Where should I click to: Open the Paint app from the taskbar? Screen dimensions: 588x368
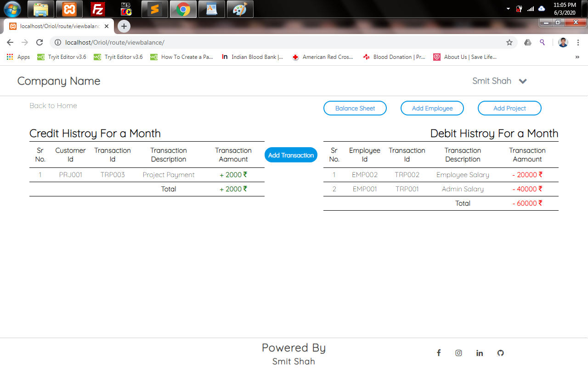coord(240,9)
